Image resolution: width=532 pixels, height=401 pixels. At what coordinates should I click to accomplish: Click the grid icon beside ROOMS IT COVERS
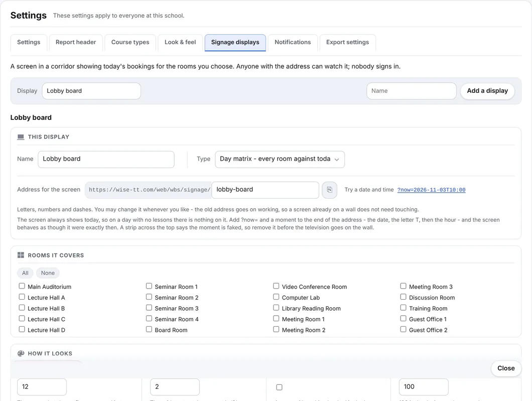(x=21, y=255)
